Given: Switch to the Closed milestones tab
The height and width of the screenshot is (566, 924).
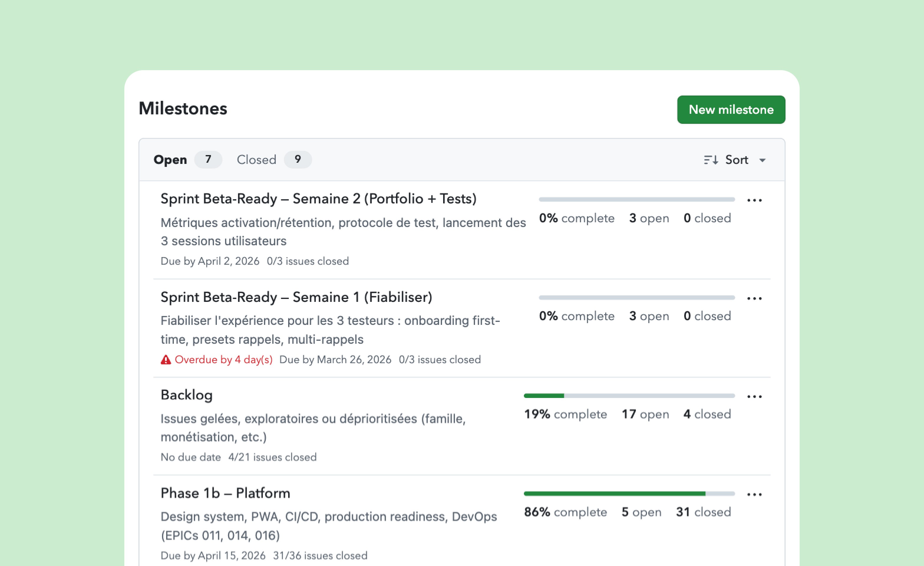Looking at the screenshot, I should point(257,160).
